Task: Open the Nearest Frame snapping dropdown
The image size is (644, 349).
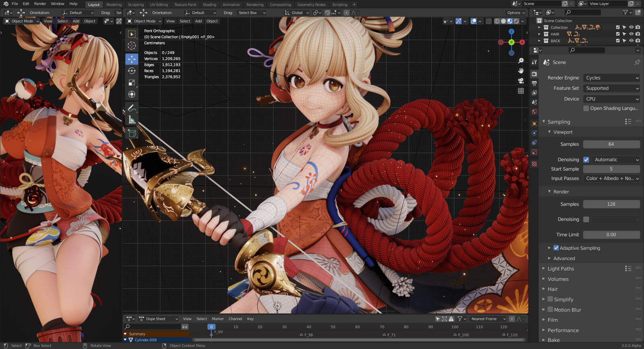Action: pos(488,319)
